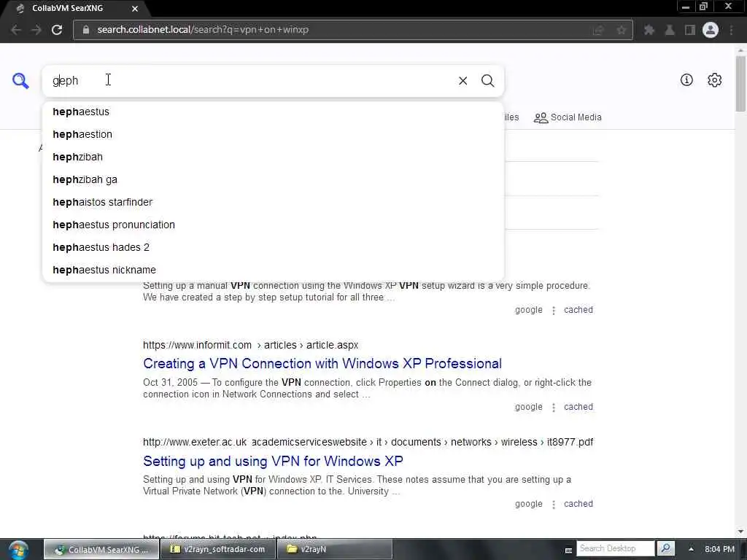Open the taskbar keyboard icon

click(568, 550)
